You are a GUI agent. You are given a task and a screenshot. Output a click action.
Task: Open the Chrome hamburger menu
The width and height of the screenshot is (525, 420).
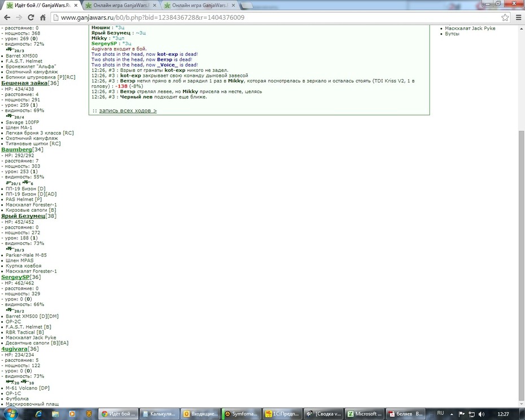point(518,17)
